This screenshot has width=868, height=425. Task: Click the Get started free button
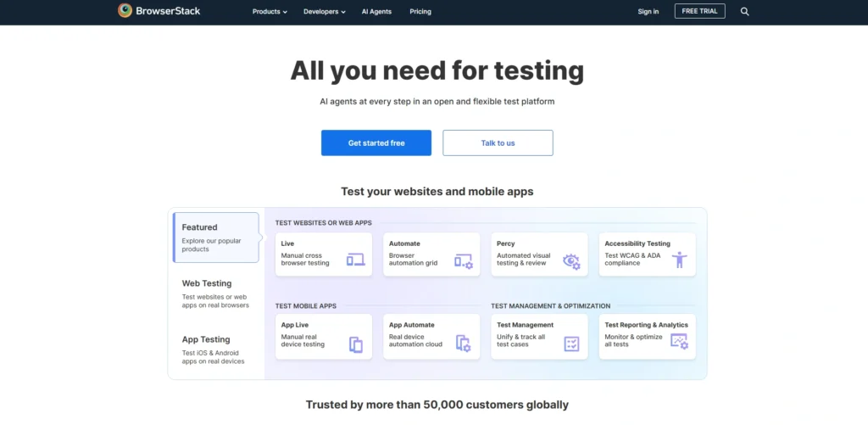376,143
